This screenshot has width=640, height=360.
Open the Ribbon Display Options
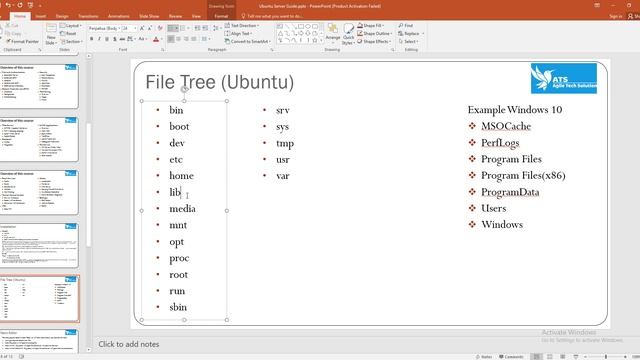click(597, 5)
